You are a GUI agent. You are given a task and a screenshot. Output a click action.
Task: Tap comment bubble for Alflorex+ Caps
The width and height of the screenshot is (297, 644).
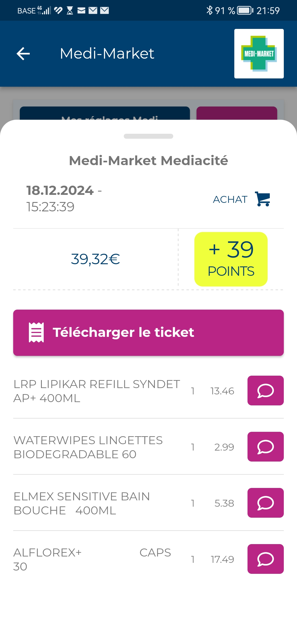point(265,559)
